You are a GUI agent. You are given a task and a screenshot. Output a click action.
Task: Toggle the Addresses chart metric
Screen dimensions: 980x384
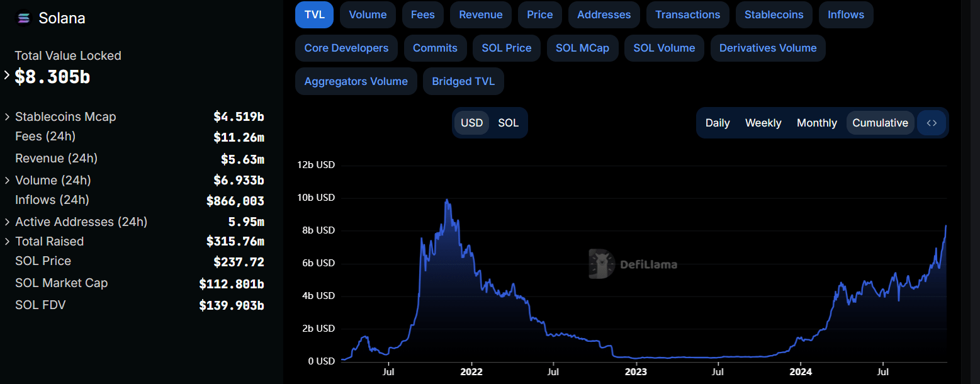tap(604, 14)
